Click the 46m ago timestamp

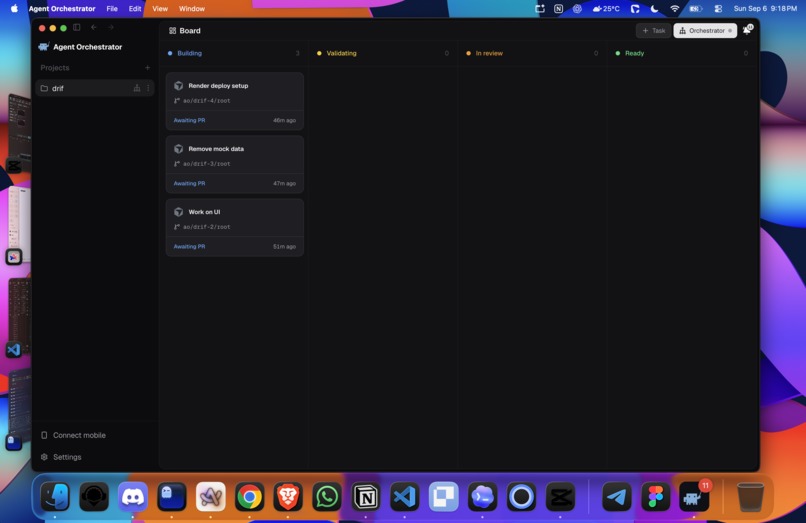(284, 120)
